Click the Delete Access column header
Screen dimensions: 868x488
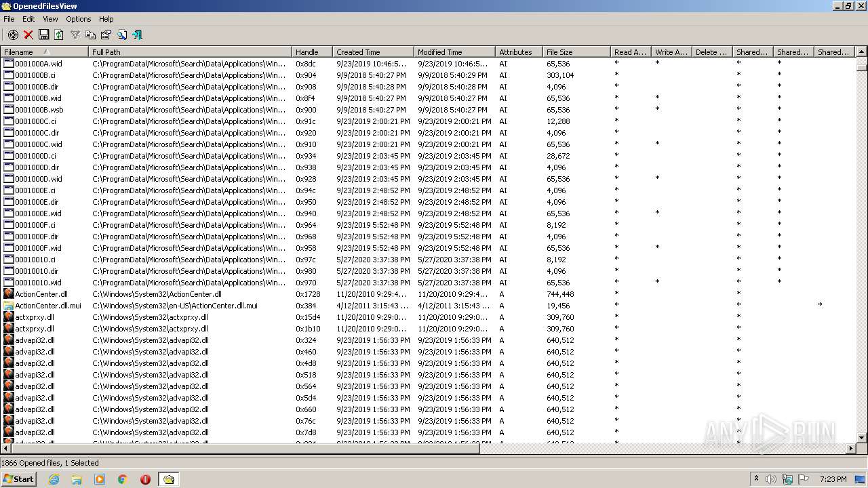pyautogui.click(x=712, y=52)
